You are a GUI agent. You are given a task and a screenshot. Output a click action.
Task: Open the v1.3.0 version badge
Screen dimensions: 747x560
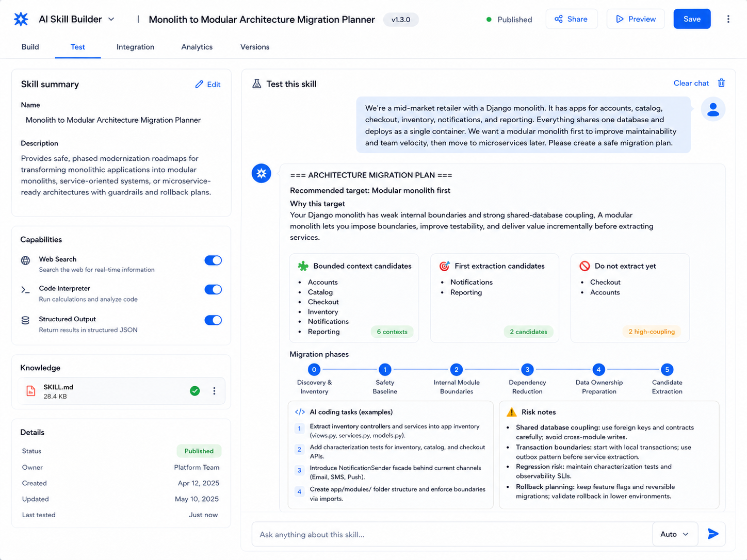[x=401, y=20]
